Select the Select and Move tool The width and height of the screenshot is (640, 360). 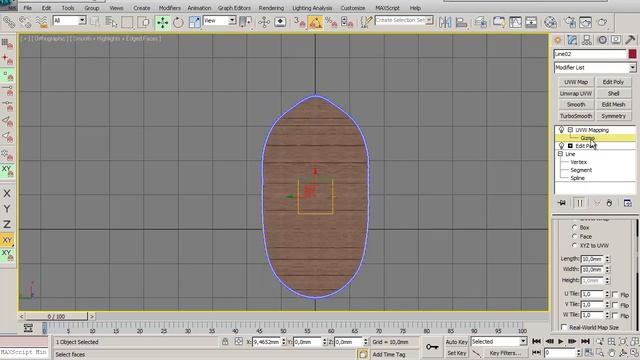162,22
